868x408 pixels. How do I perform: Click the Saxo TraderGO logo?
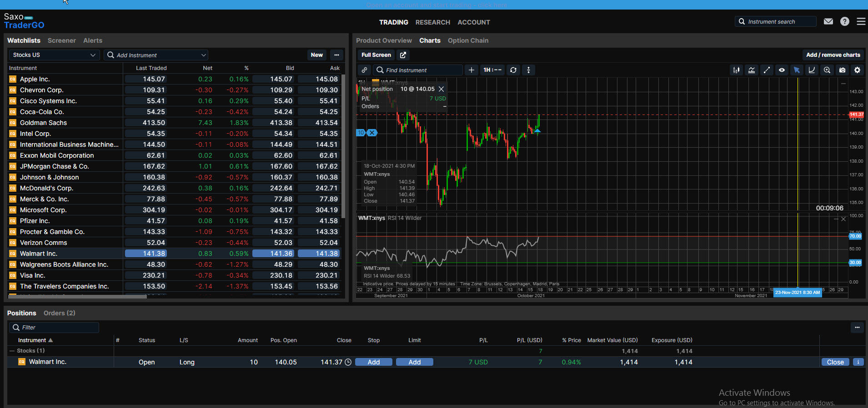24,21
